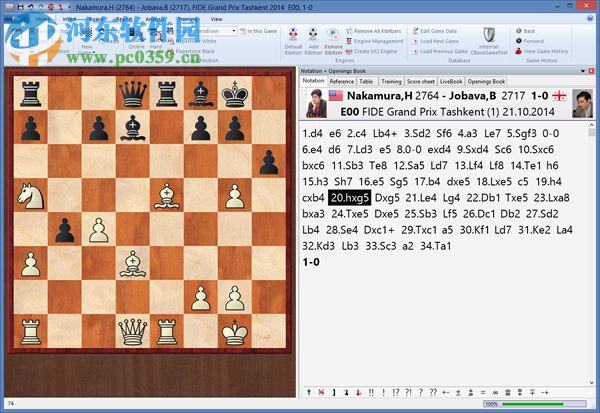The image size is (600, 413).
Task: Select the highlighted move 20.hxg5
Action: [350, 198]
